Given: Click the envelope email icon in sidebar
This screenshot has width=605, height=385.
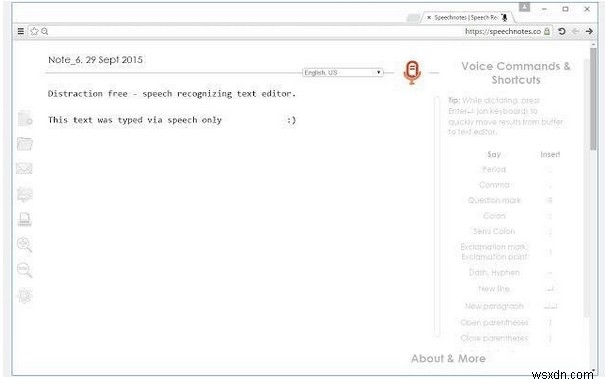Looking at the screenshot, I should point(24,168).
